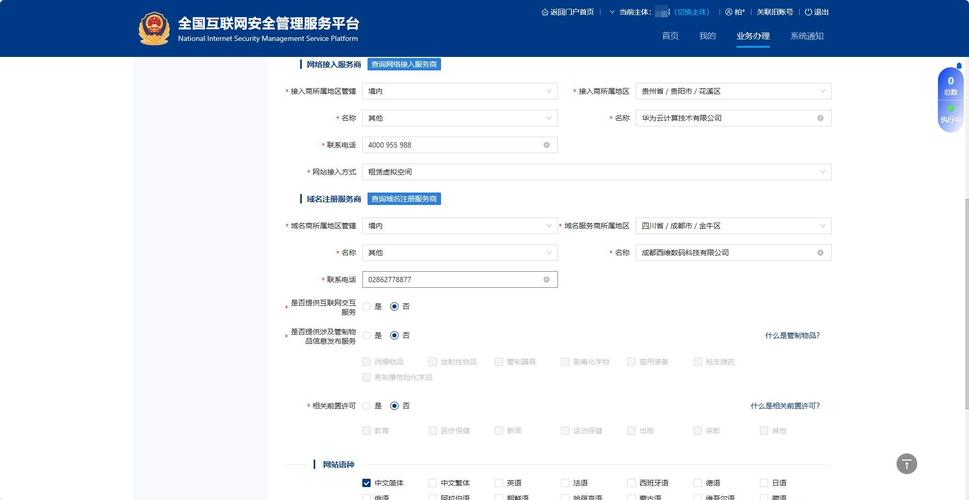Clear the 华为云计算技术有限公司 name field
This screenshot has height=500, width=969.
coord(820,118)
